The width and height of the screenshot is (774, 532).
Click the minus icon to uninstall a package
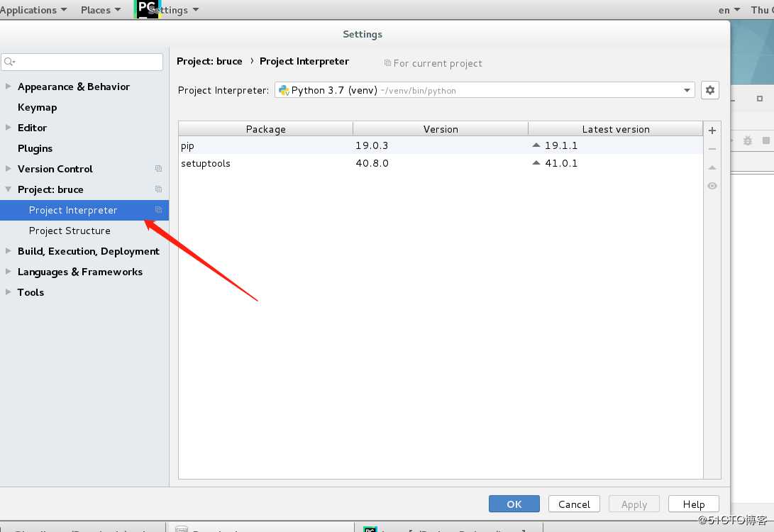[712, 149]
